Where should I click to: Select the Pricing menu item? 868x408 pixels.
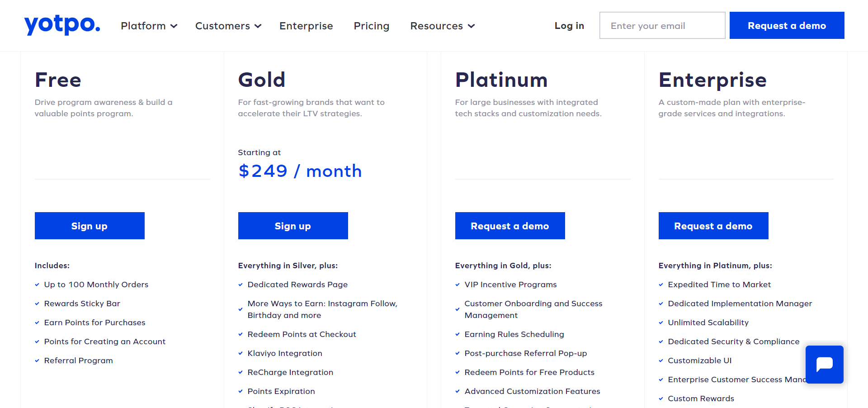point(372,26)
